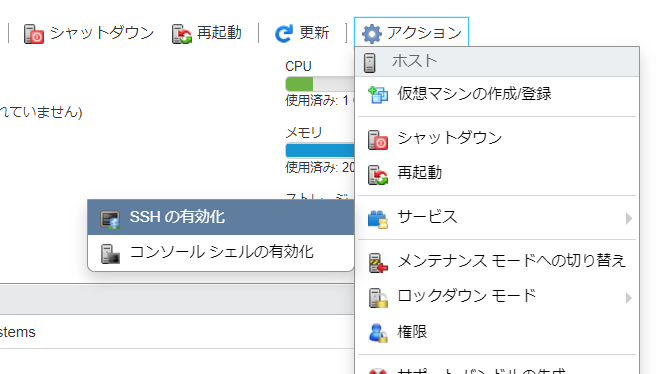Screen dimensions: 656x374
Task: Click the サービス services icon
Action: pos(378,219)
